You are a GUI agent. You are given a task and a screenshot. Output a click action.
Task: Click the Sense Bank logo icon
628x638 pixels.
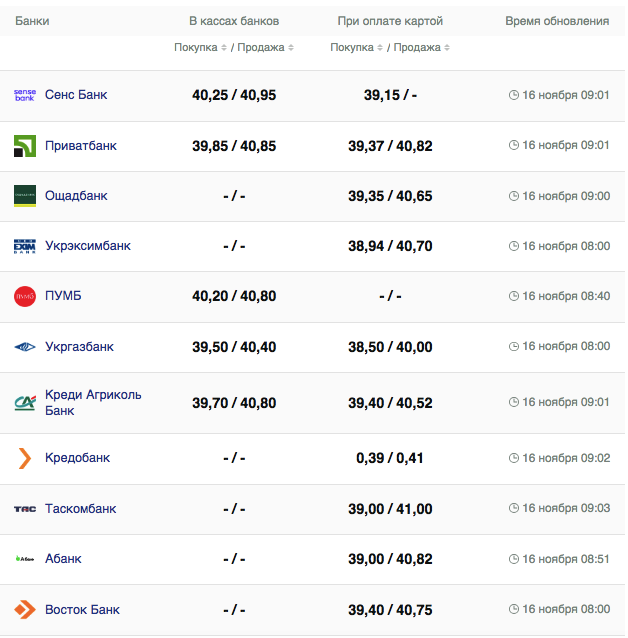pyautogui.click(x=25, y=95)
